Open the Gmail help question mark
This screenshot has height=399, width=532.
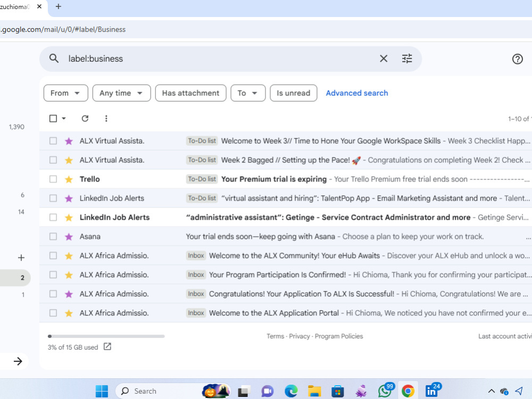517,59
